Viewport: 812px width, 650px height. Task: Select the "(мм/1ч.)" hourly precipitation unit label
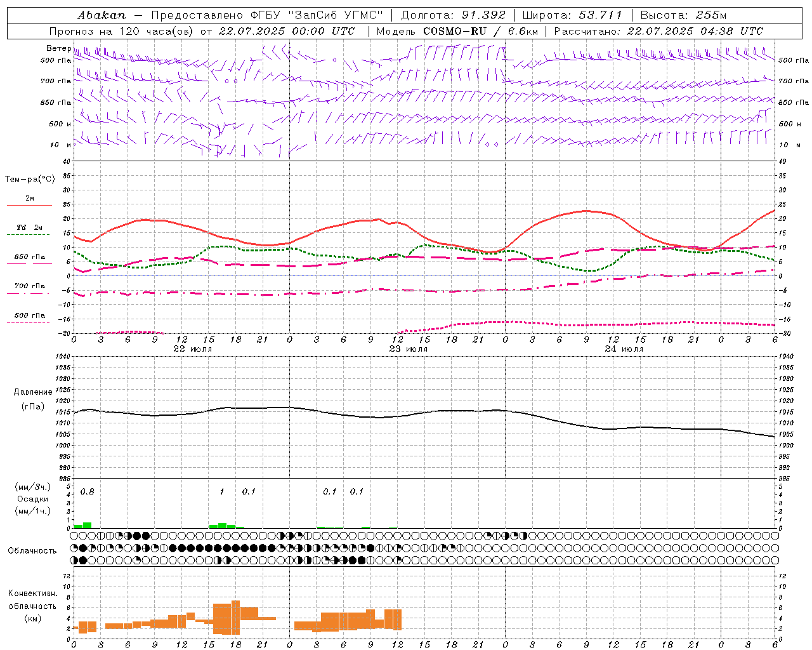click(x=33, y=511)
